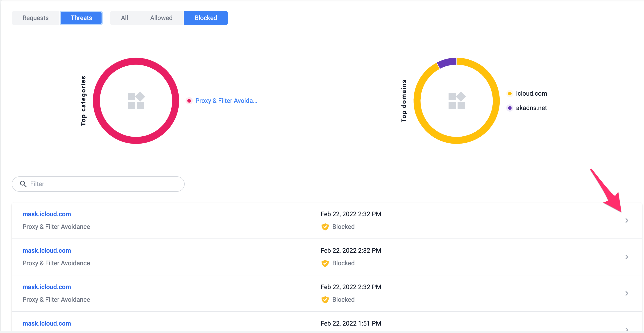
Task: Click the red Proxy & Filter legend dot
Action: [189, 101]
